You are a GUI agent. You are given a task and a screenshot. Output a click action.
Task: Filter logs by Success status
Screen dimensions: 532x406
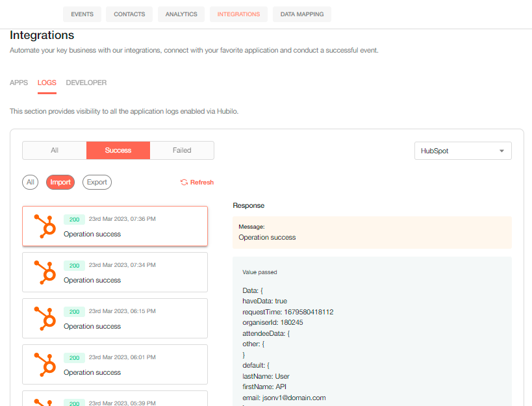pos(118,150)
